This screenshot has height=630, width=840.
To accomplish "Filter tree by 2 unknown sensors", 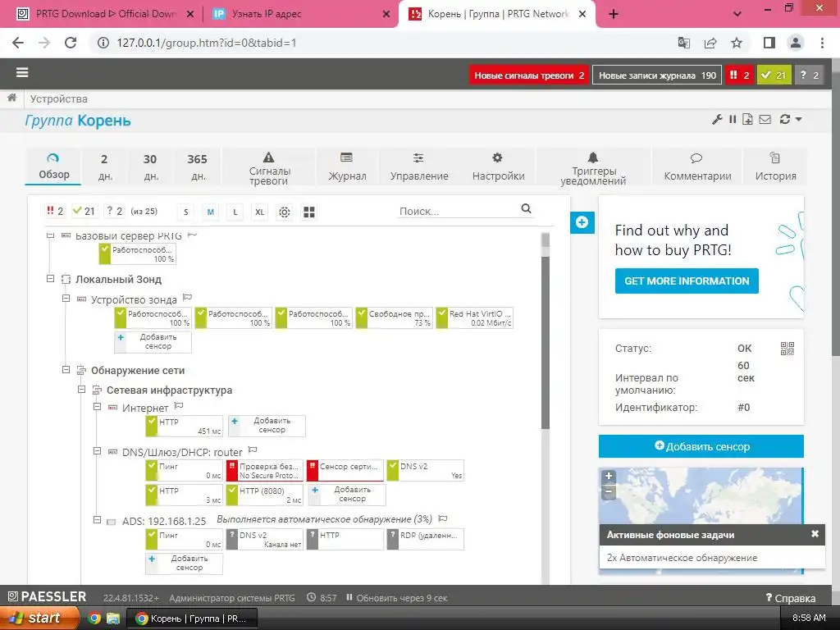I will tap(115, 211).
